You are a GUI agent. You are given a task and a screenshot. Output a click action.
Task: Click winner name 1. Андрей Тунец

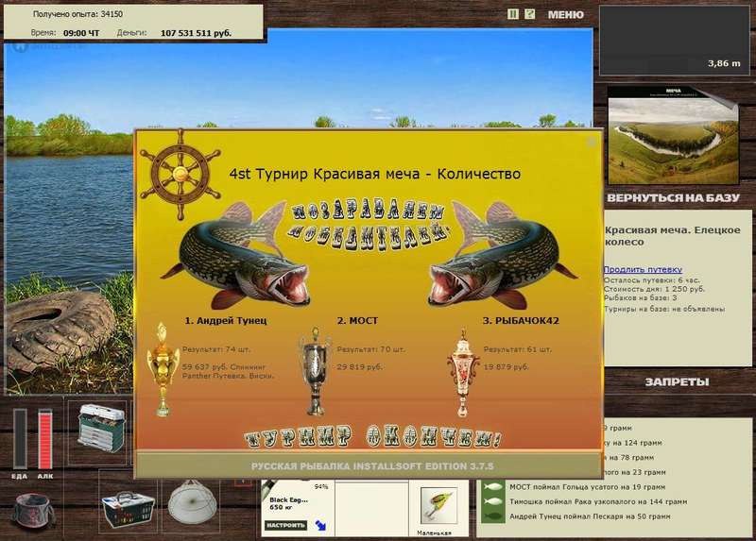(226, 320)
